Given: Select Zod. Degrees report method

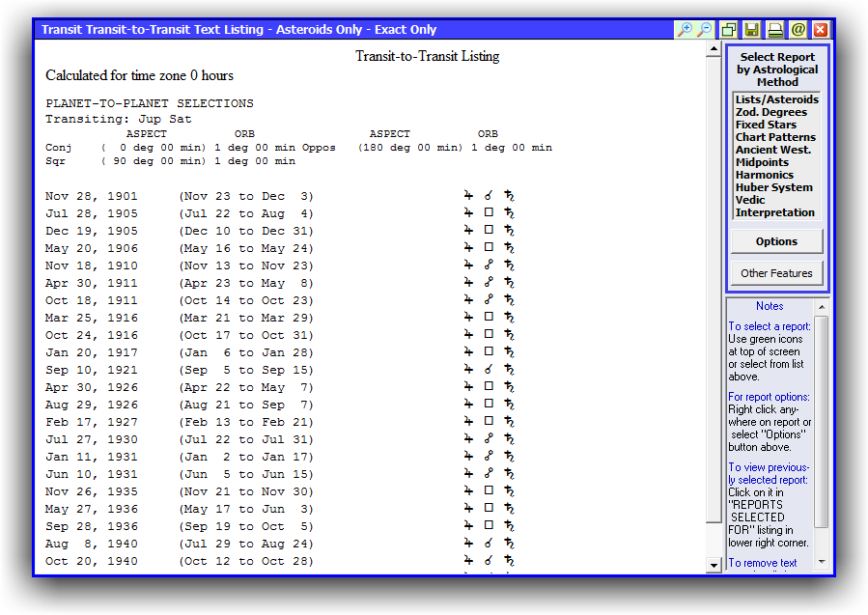Looking at the screenshot, I should tap(771, 112).
